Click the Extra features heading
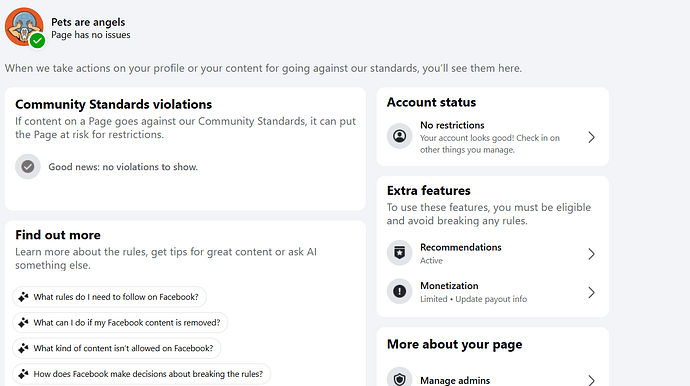The height and width of the screenshot is (386, 690). click(x=429, y=191)
